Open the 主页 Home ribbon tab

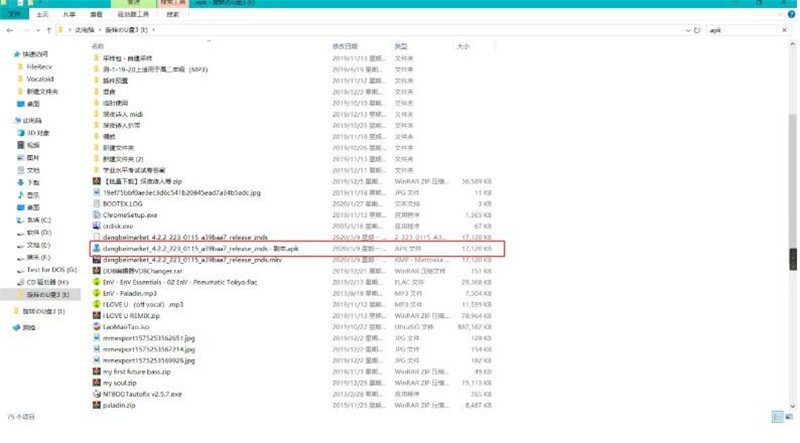42,14
